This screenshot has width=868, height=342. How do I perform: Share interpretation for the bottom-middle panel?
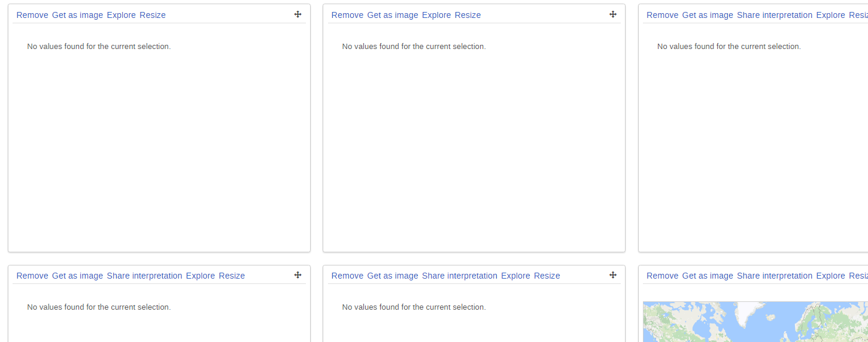(459, 276)
